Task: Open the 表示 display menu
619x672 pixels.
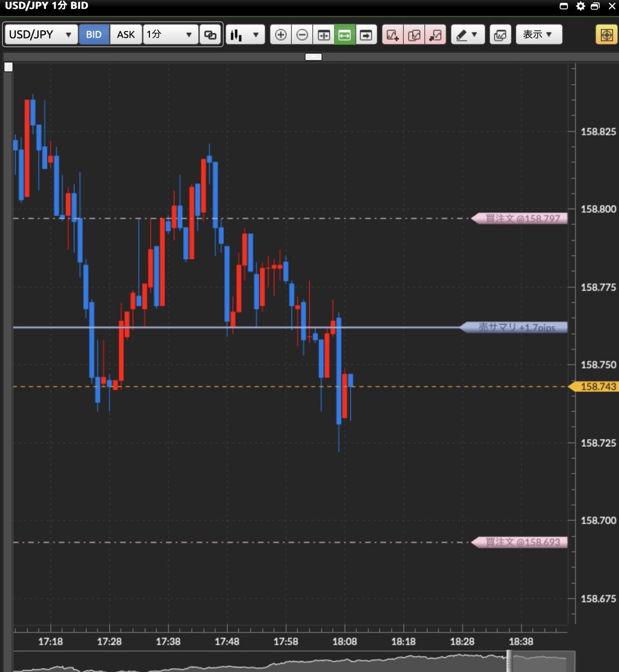Action: (x=538, y=35)
